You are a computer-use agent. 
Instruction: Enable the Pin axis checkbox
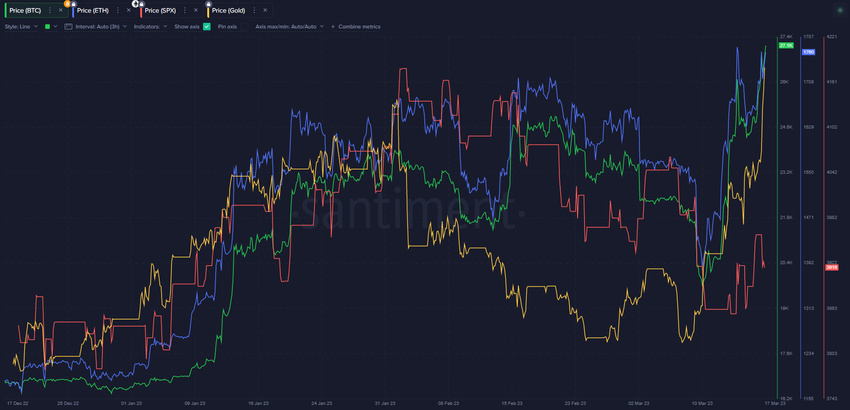pyautogui.click(x=245, y=26)
